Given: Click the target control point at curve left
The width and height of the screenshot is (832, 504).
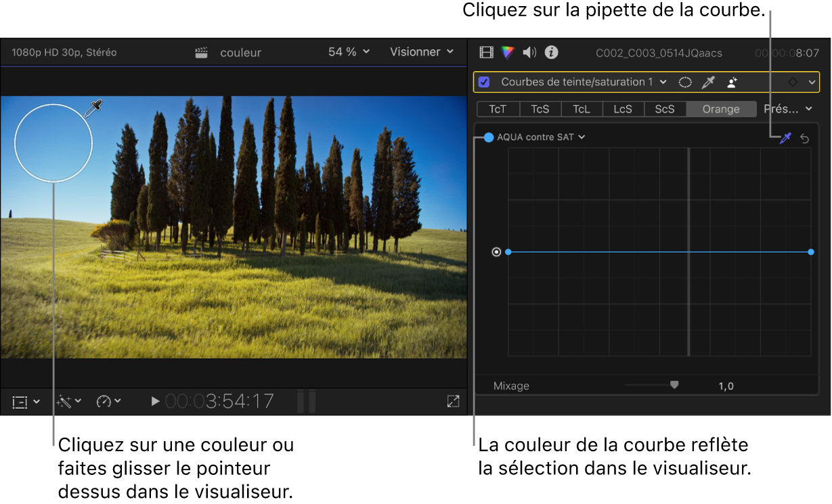Looking at the screenshot, I should (x=496, y=252).
